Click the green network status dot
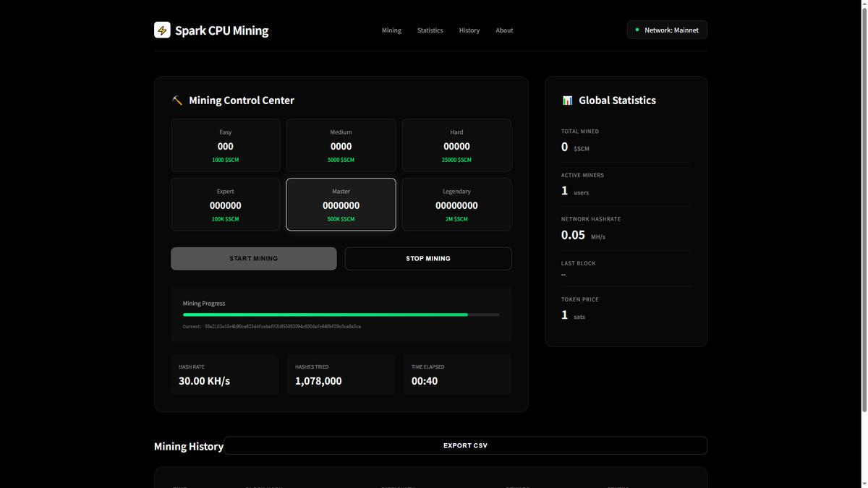This screenshot has height=488, width=868. [637, 30]
